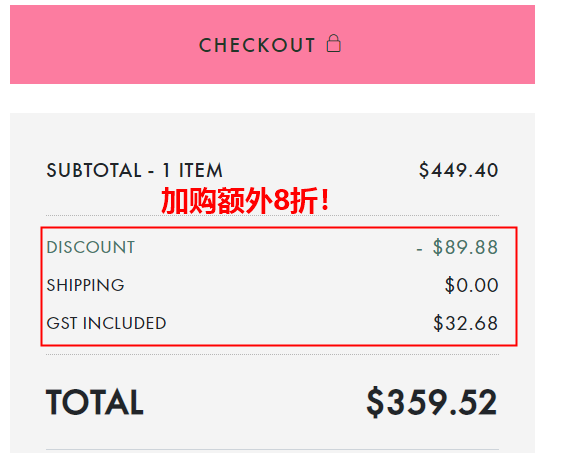This screenshot has width=562, height=453.
Task: Click the lock icon beside Checkout
Action: [x=334, y=43]
